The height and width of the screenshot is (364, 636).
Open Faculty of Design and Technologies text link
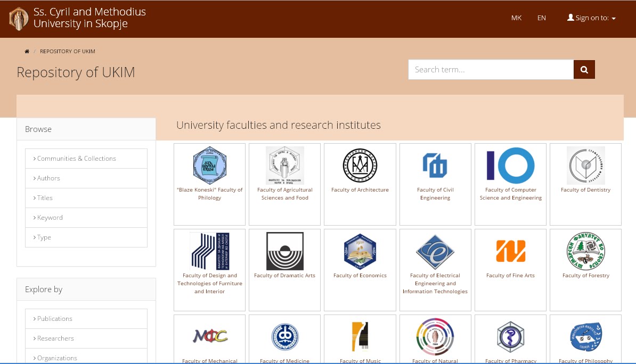(210, 283)
